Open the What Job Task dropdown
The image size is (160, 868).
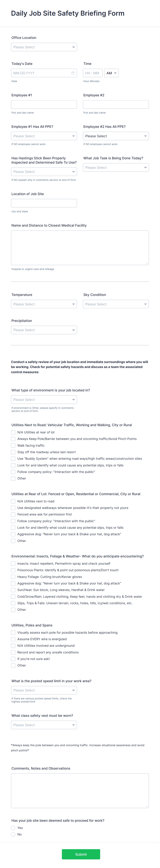coord(116,167)
